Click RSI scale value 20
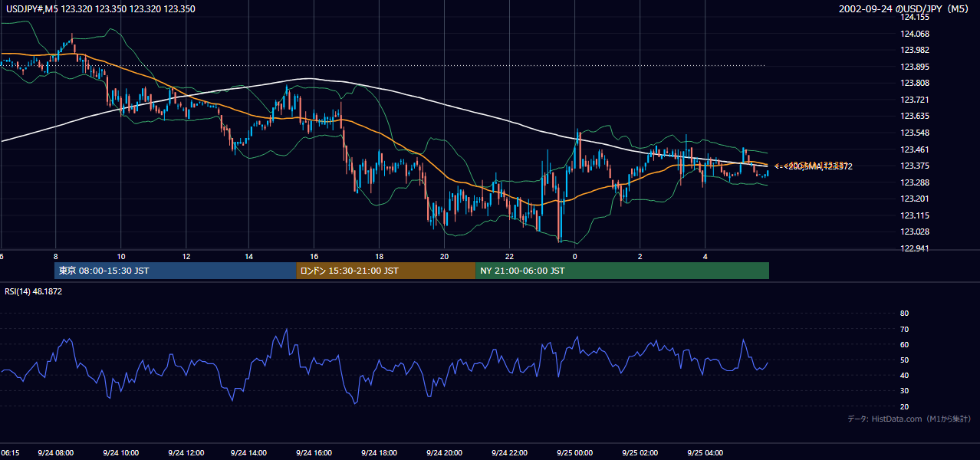 click(x=904, y=406)
